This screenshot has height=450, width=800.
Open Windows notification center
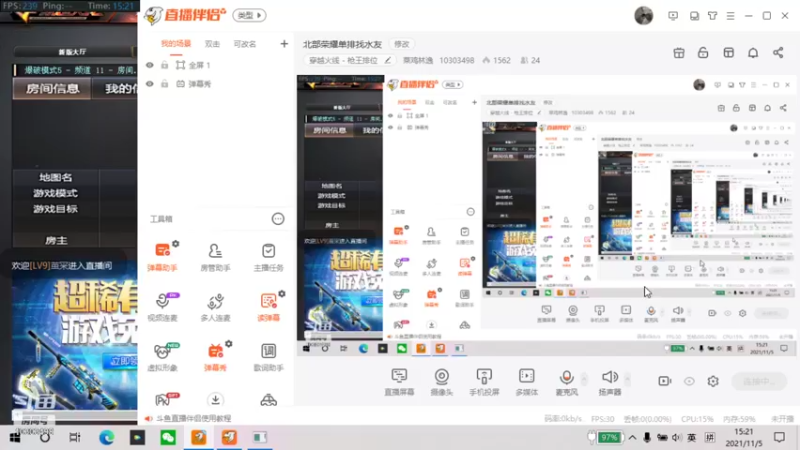779,437
